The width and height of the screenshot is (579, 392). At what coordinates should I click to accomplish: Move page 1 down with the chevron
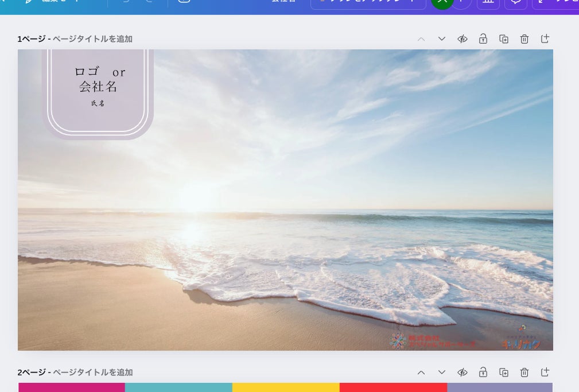click(x=442, y=39)
